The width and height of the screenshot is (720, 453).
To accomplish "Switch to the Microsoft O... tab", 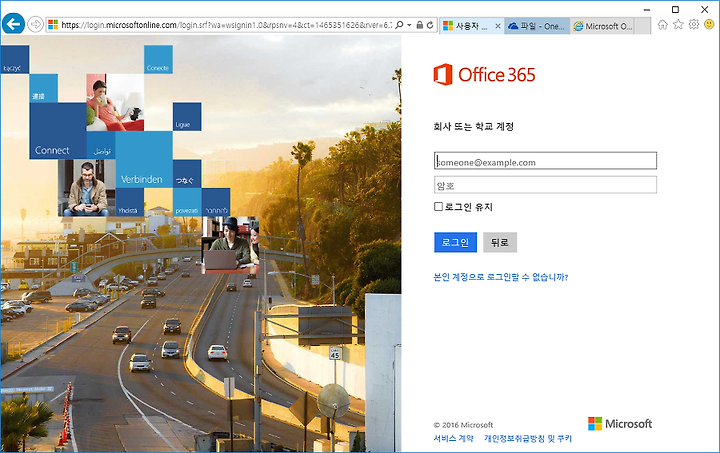I will (602, 26).
